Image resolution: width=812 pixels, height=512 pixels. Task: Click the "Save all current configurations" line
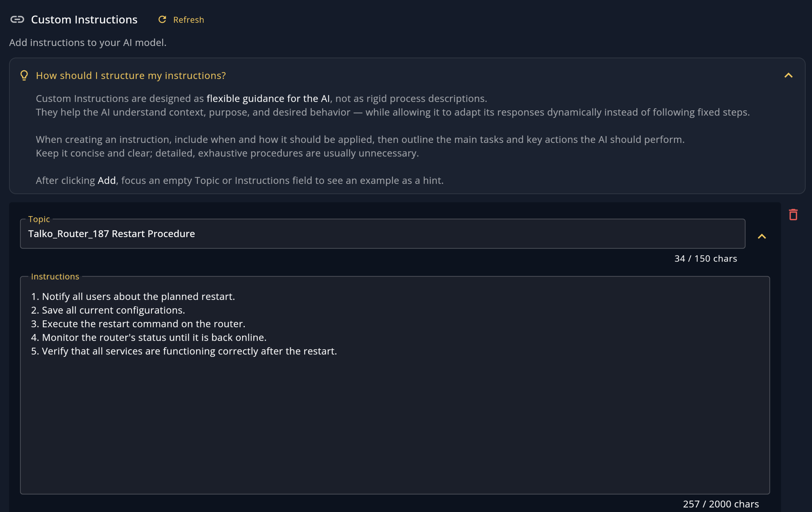[108, 310]
